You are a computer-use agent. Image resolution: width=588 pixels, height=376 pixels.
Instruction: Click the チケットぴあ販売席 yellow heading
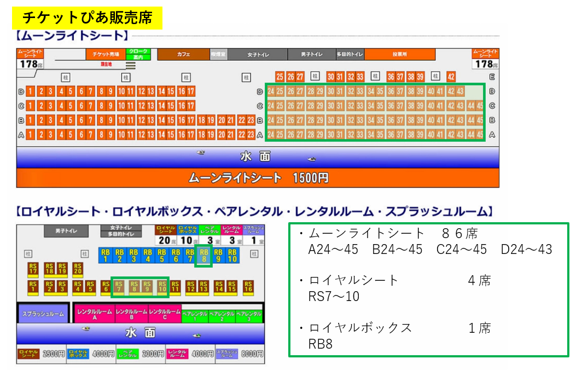[88, 19]
